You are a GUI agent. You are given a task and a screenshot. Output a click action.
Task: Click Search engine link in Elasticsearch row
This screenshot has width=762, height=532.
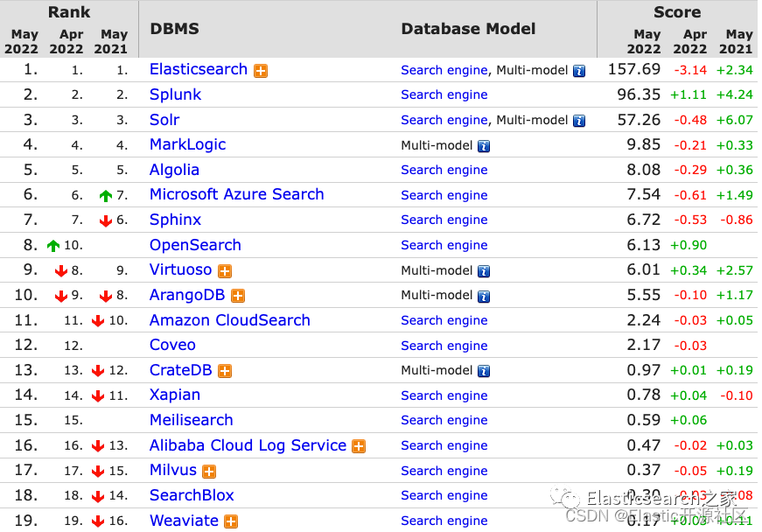[444, 70]
